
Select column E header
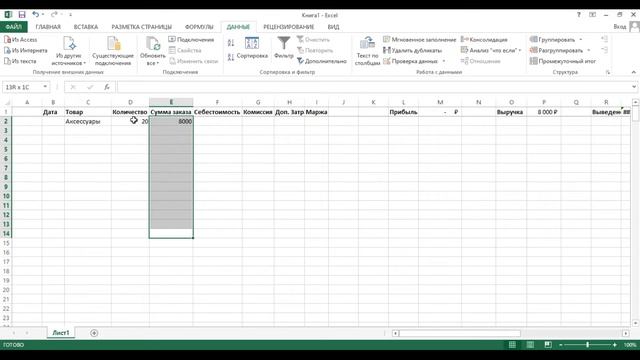[171, 102]
